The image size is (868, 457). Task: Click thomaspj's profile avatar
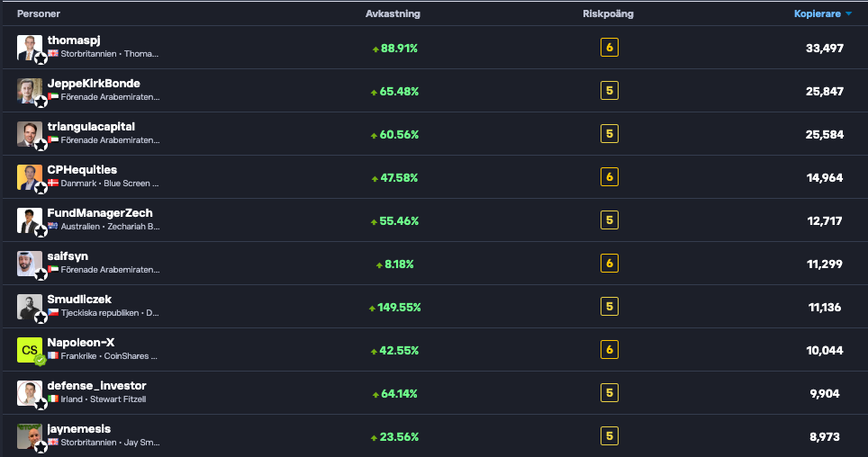[x=29, y=47]
